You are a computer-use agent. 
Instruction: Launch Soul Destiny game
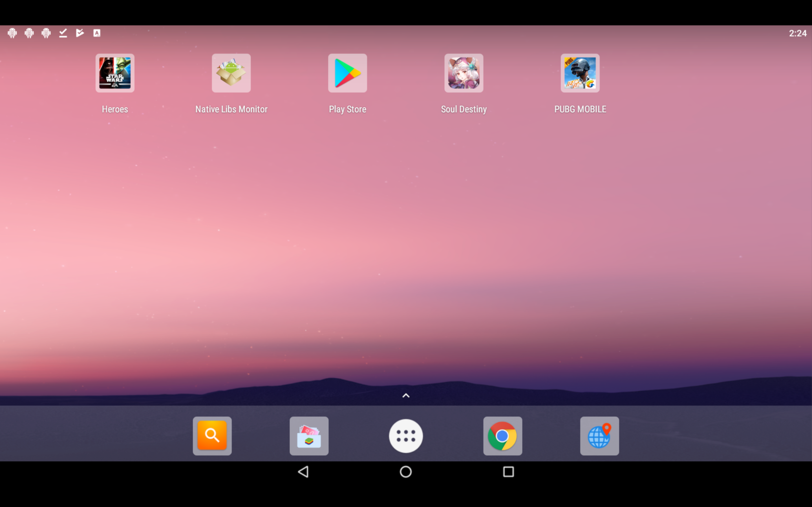pyautogui.click(x=464, y=72)
